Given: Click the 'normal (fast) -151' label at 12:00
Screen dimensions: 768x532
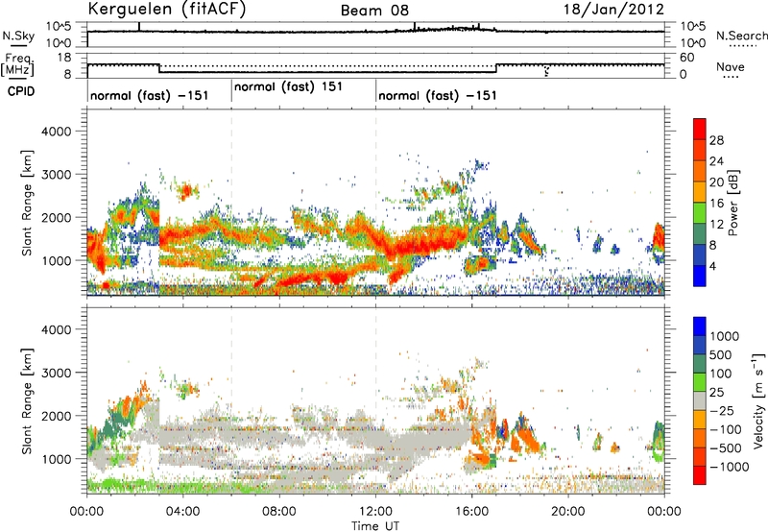Looking at the screenshot, I should (438, 95).
